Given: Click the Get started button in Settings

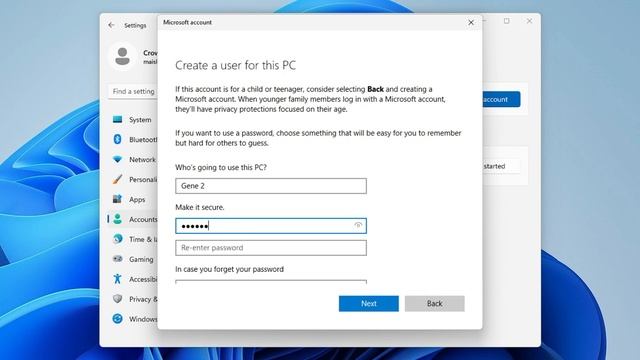Looking at the screenshot, I should click(501, 166).
